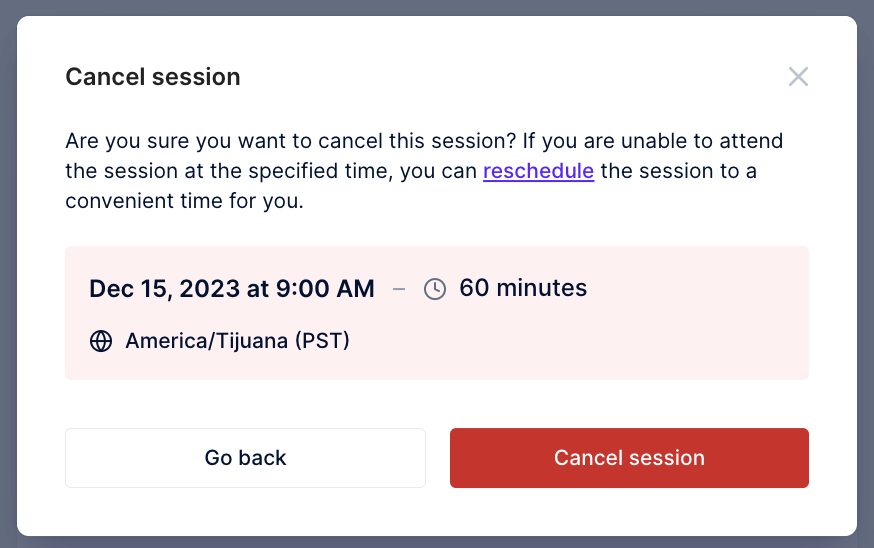Click the 'convenient time for you' text line

[184, 201]
